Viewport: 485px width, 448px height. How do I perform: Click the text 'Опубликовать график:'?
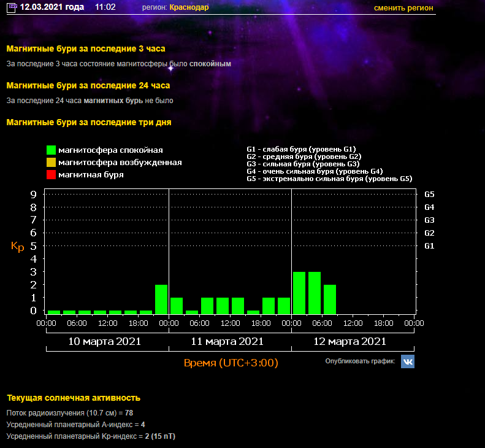coord(361,361)
